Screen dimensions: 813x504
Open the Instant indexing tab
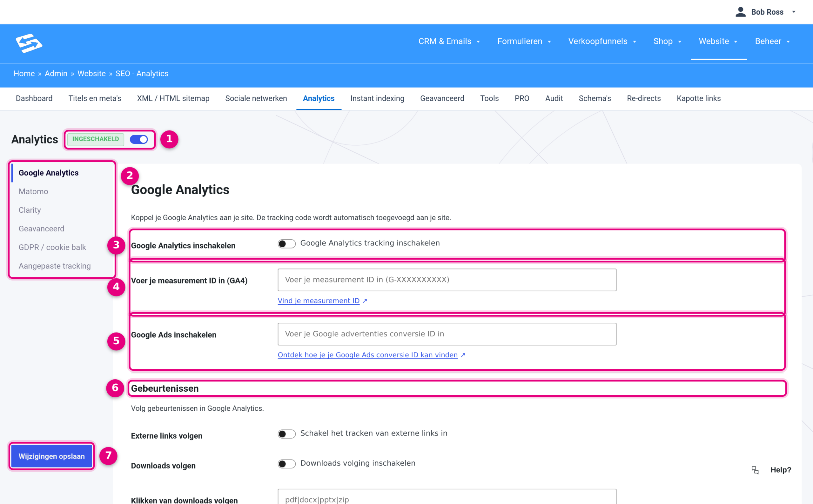pos(377,98)
